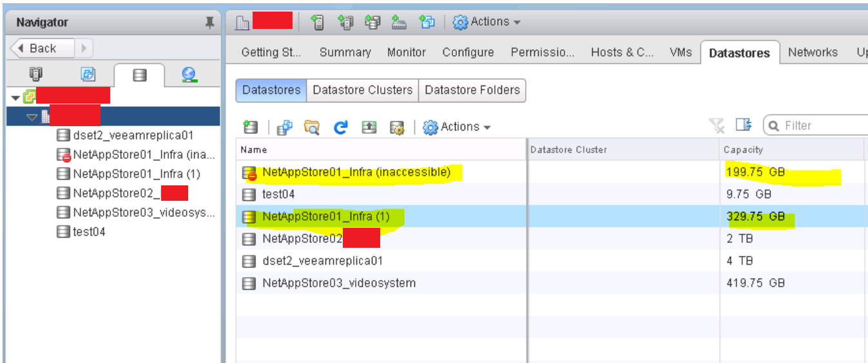The width and height of the screenshot is (868, 363).
Task: Select test04 row in datastore table
Action: point(552,194)
